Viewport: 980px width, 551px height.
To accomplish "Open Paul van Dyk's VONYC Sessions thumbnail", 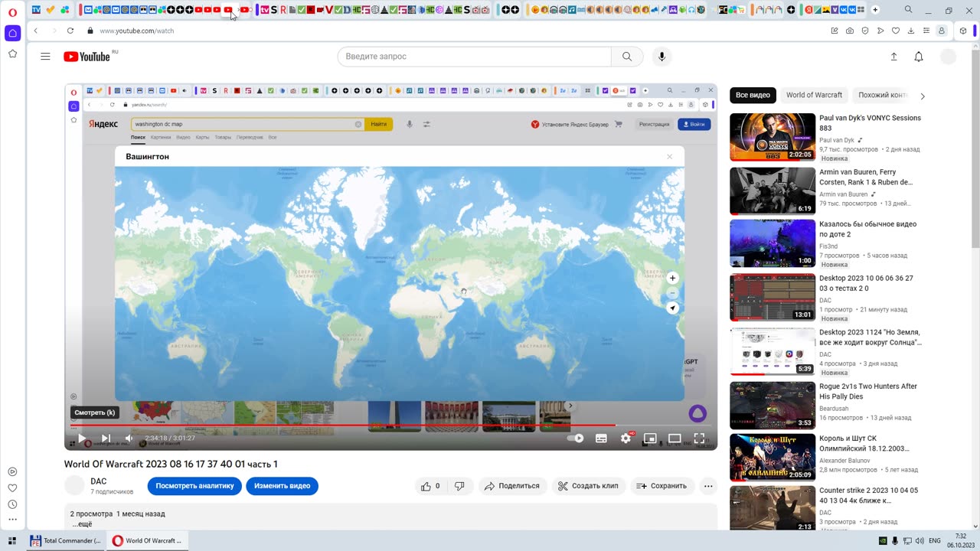I will pos(773,137).
